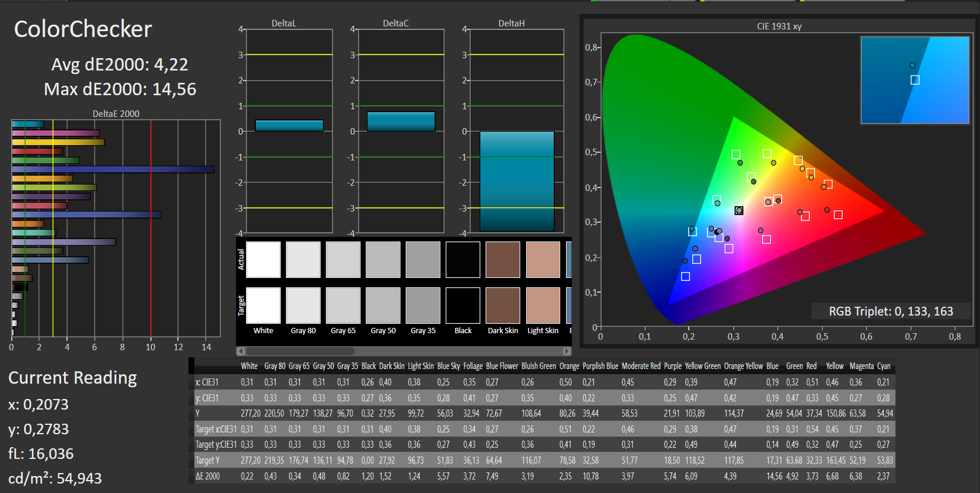Select the Target Gray 50 swatch
The width and height of the screenshot is (980, 493).
tap(383, 306)
